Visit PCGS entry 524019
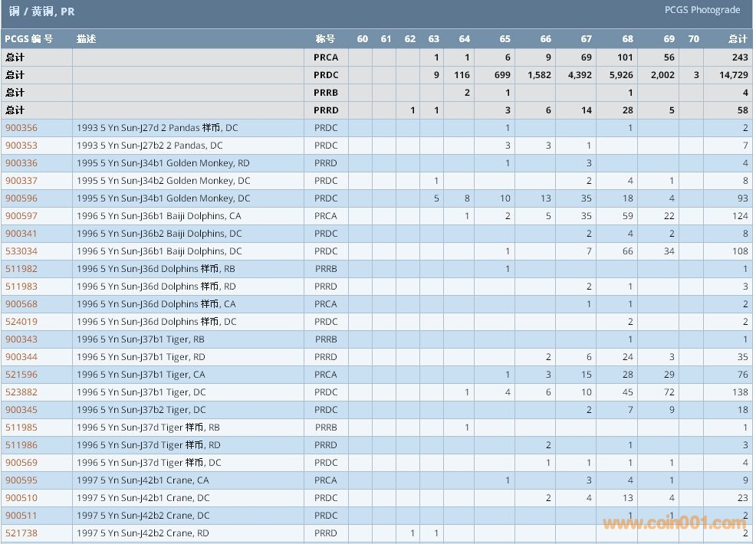Viewport: 756px width, 544px height. pyautogui.click(x=21, y=322)
